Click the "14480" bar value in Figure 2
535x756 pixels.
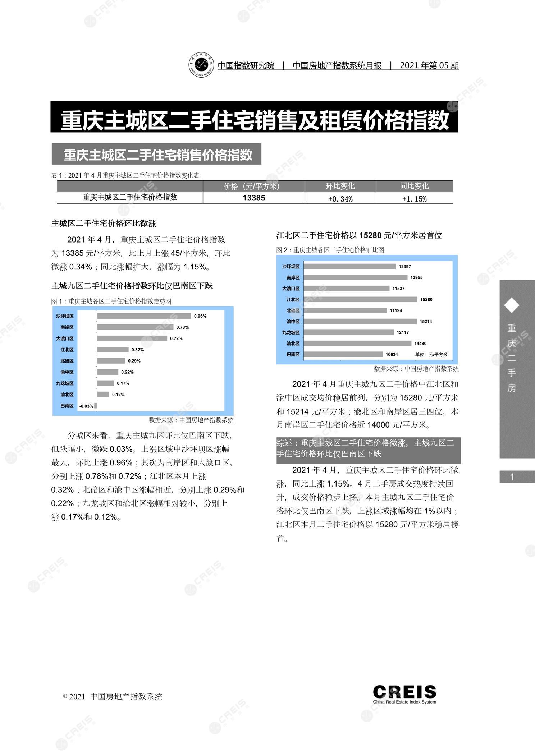[420, 344]
